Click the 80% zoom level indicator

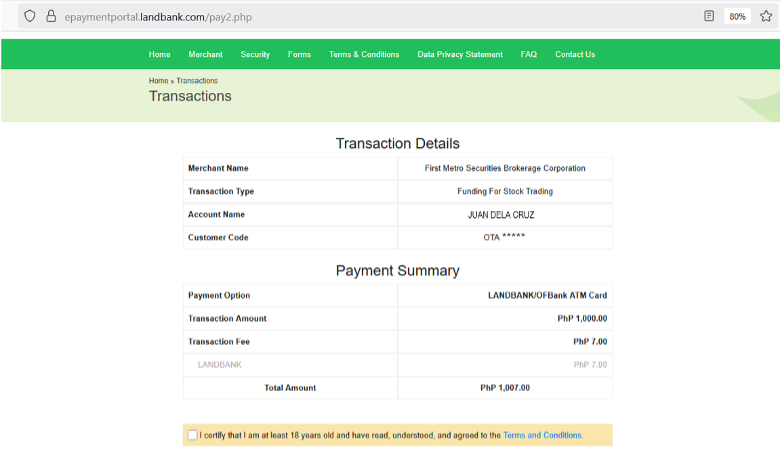[x=737, y=16]
